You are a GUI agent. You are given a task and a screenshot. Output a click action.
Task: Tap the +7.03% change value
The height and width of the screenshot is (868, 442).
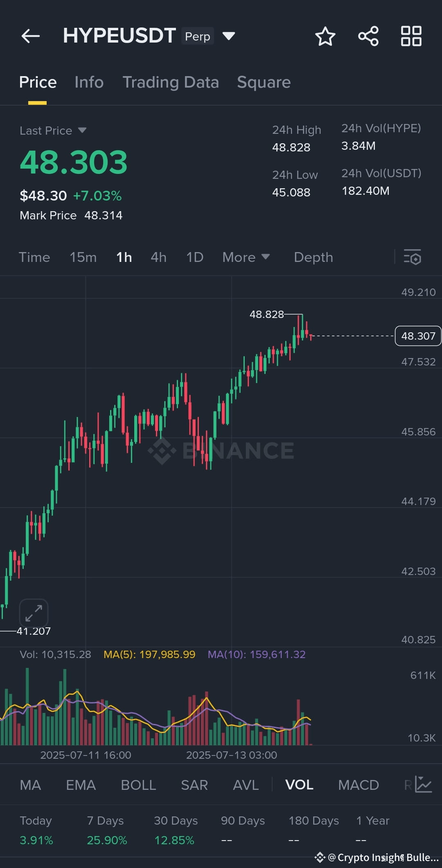pos(97,196)
